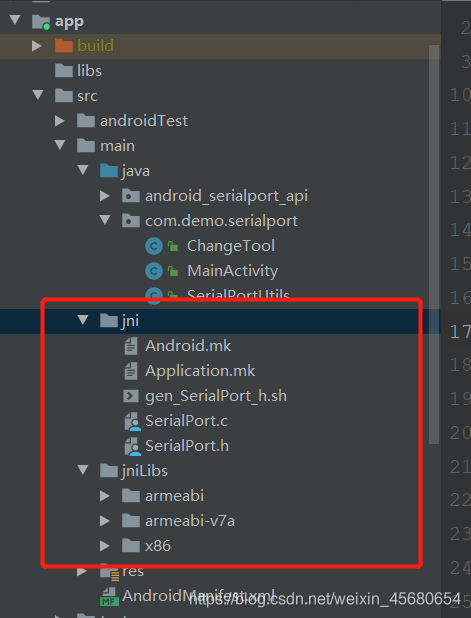
Task: Expand the armeabi folder
Action: tap(104, 496)
